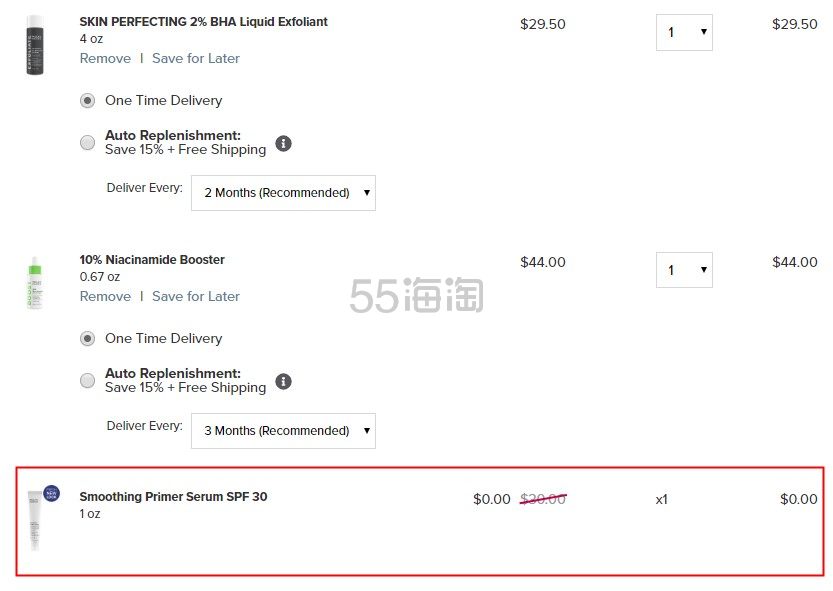833x591 pixels.
Task: Select Auto Replenishment for BHA Exfoliant
Action: (88, 142)
